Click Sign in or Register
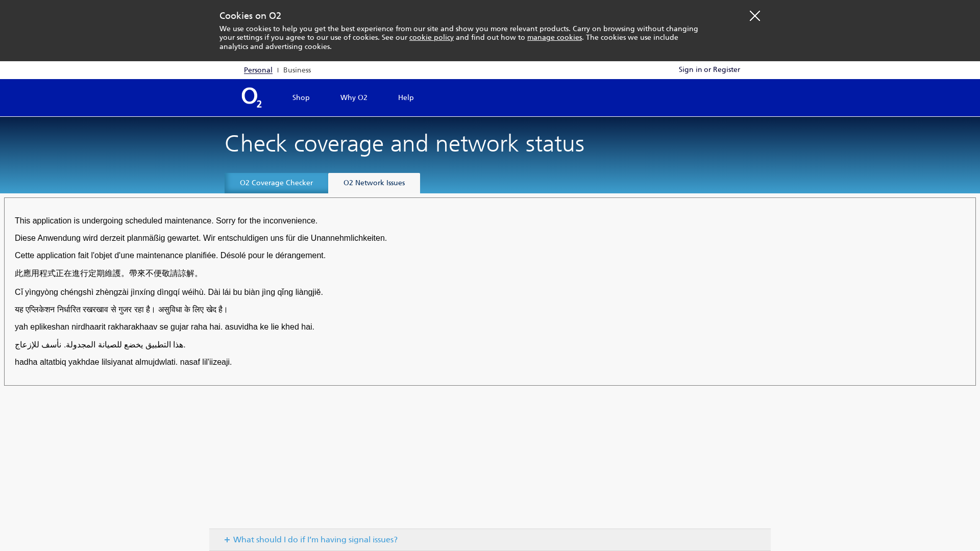The width and height of the screenshot is (980, 551). tap(709, 69)
